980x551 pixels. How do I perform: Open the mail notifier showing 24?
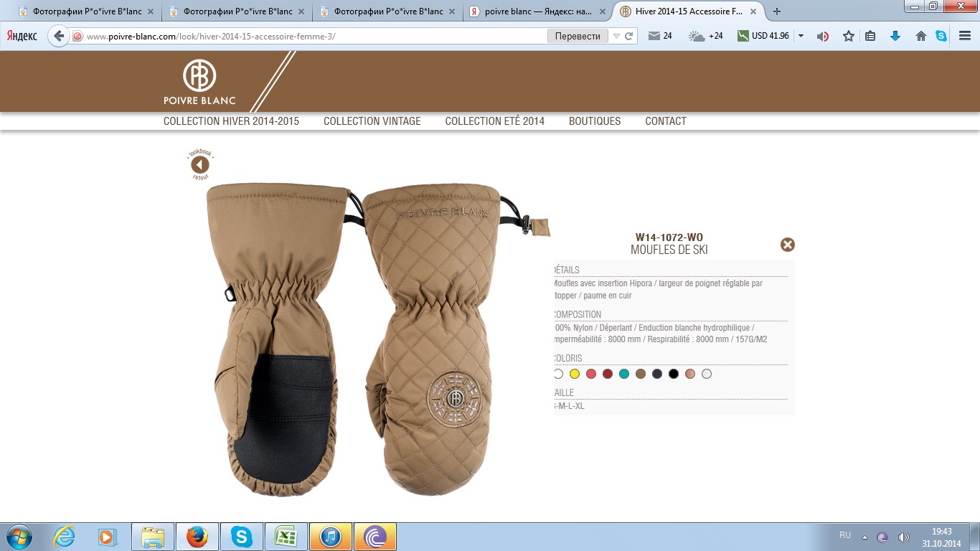[x=660, y=36]
